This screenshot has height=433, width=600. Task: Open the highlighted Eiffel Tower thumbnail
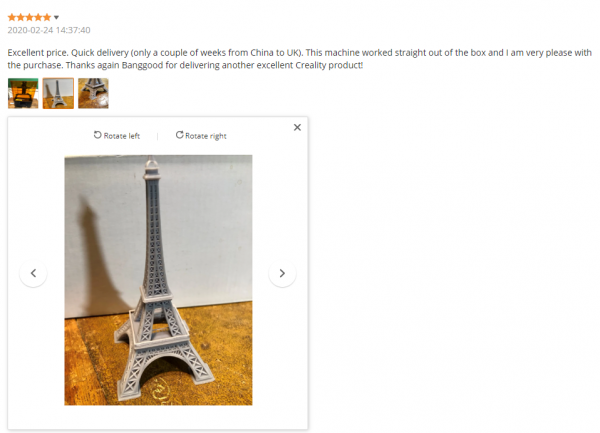coord(58,93)
